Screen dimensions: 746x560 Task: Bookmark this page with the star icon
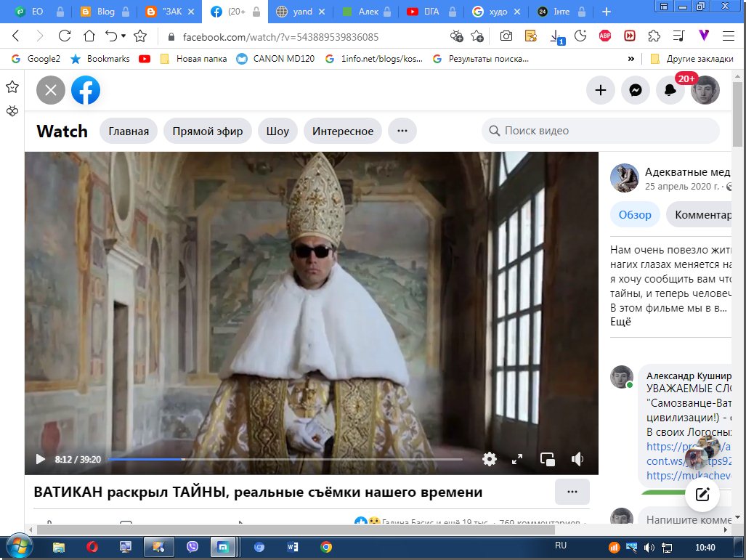coord(140,36)
